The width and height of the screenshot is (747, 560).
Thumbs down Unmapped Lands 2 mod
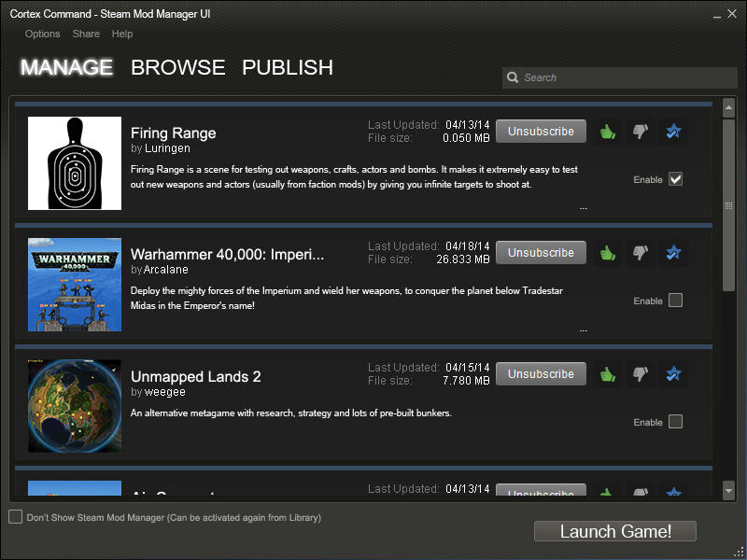pos(641,374)
